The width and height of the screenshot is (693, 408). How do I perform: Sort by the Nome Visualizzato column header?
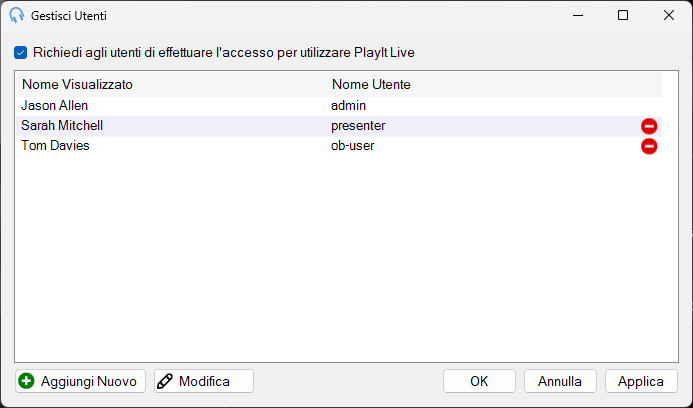pyautogui.click(x=77, y=84)
